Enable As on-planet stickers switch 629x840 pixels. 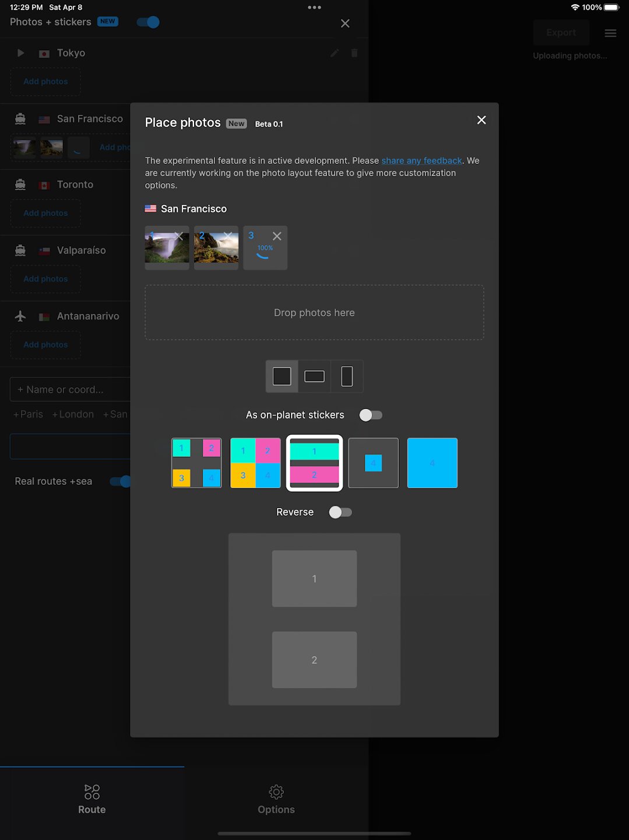click(x=371, y=415)
